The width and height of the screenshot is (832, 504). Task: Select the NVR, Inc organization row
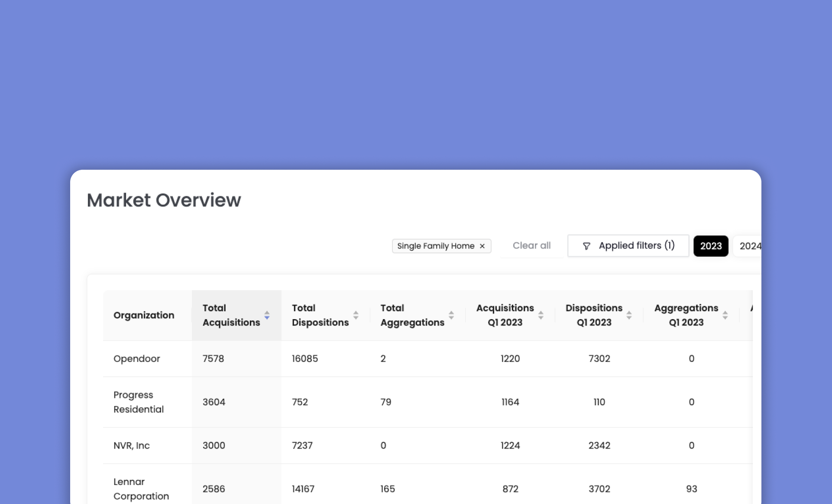point(427,446)
